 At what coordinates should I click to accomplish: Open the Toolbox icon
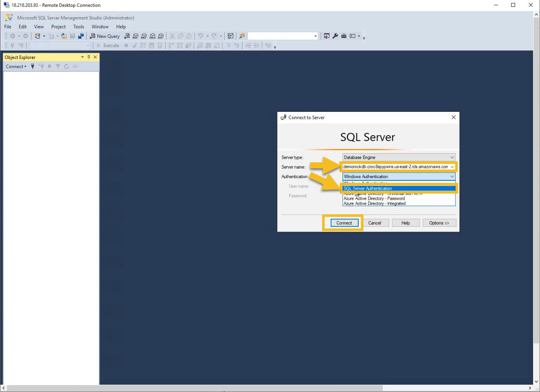(344, 36)
